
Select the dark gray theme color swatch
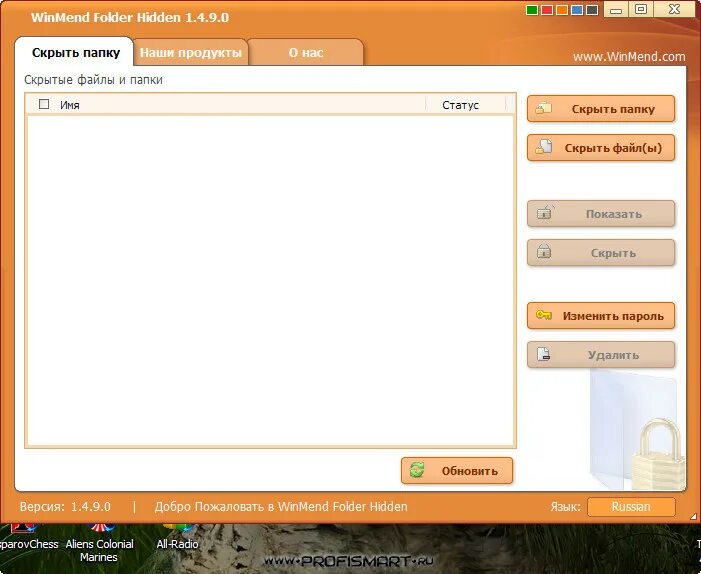click(592, 10)
